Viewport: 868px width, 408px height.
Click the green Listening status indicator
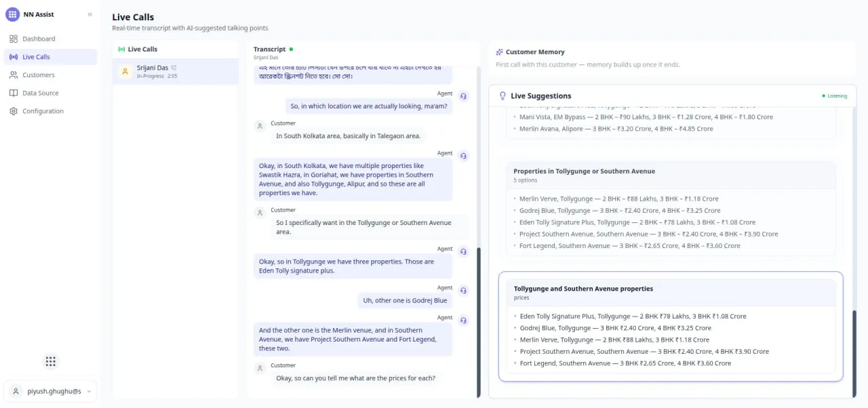(834, 96)
